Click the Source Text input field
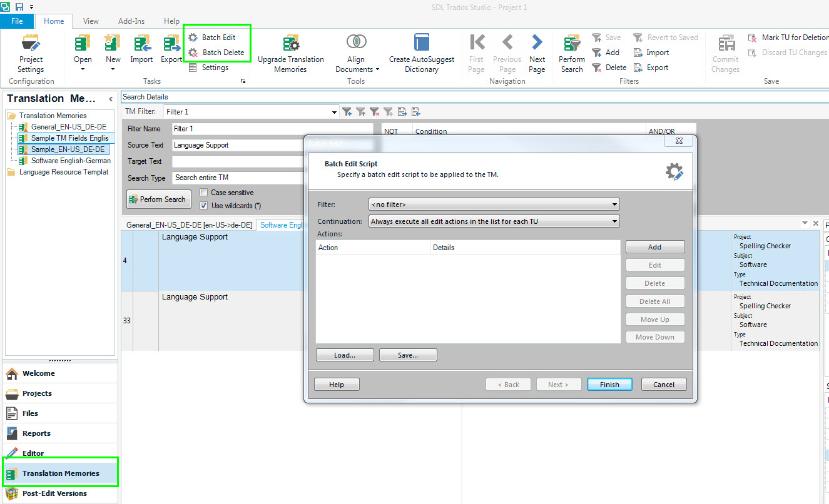 [238, 145]
